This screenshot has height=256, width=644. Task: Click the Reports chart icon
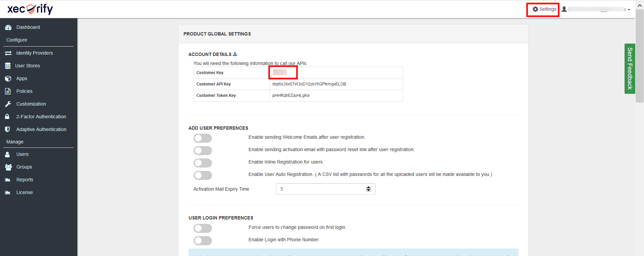[x=8, y=180]
